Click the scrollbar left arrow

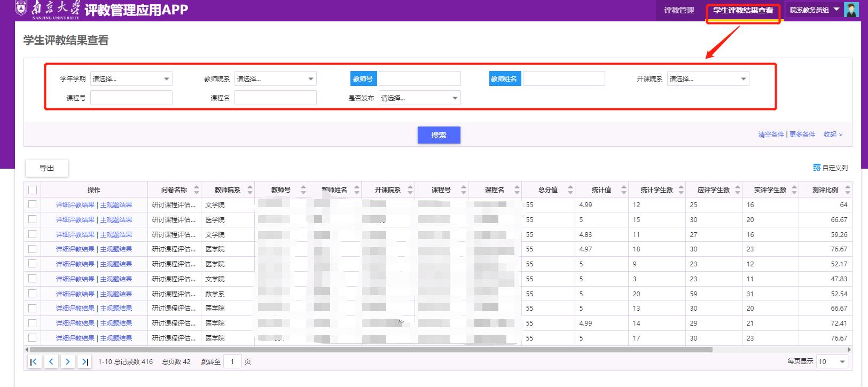point(27,350)
